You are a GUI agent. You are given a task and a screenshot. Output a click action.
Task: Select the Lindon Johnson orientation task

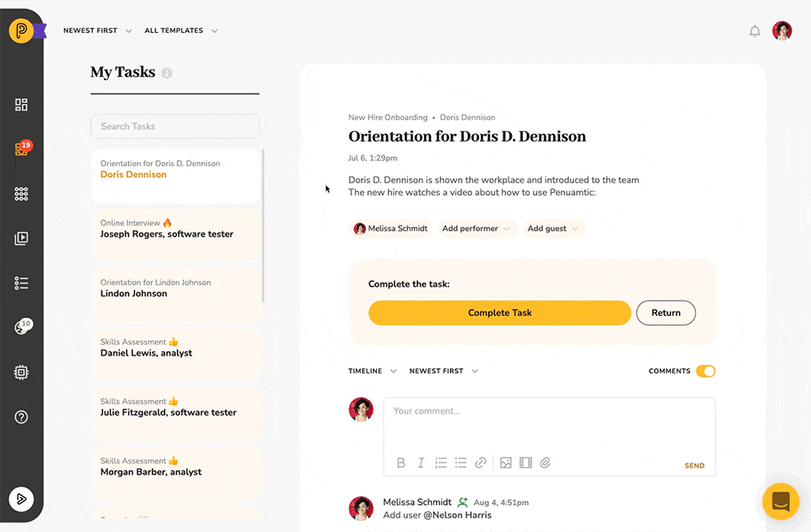pyautogui.click(x=176, y=295)
